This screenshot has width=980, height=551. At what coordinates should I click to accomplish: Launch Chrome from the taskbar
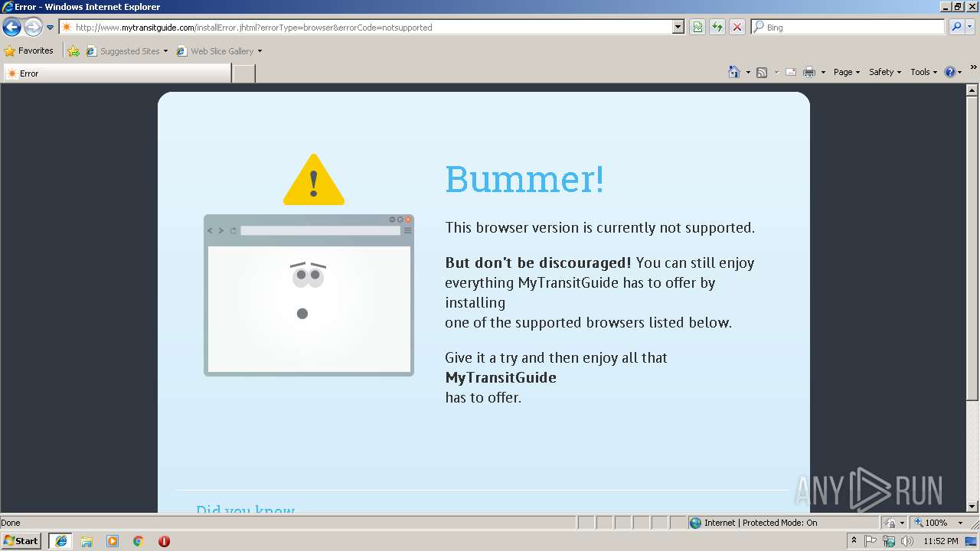click(139, 541)
